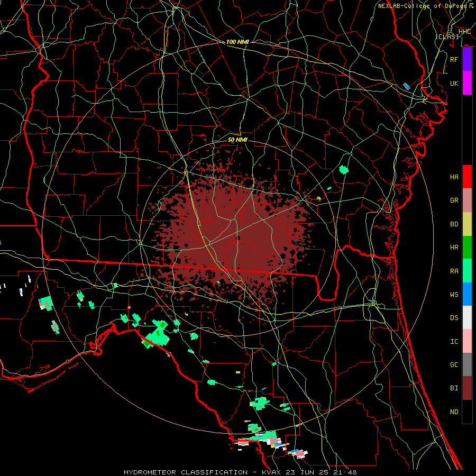Select the WS blue legend swatch
The width and height of the screenshot is (476, 476).
(x=467, y=294)
